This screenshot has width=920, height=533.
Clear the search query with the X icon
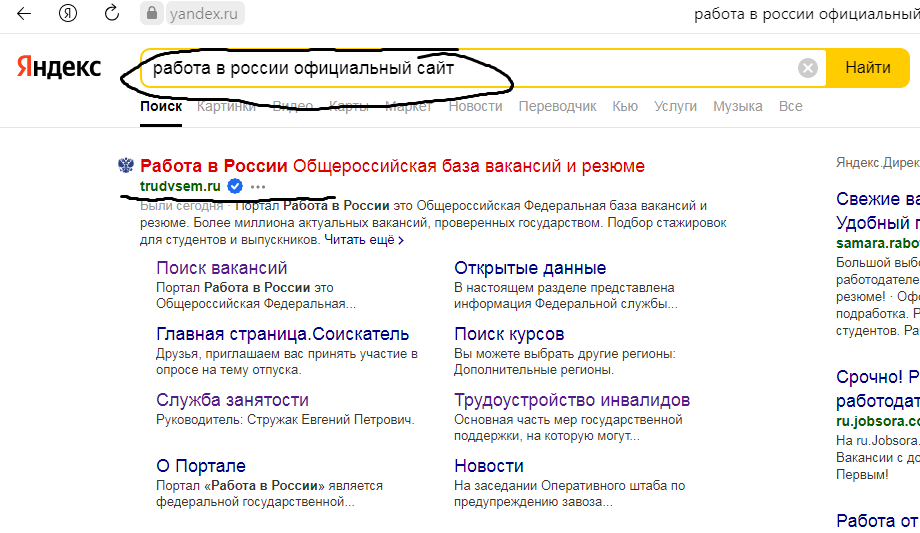coord(808,68)
